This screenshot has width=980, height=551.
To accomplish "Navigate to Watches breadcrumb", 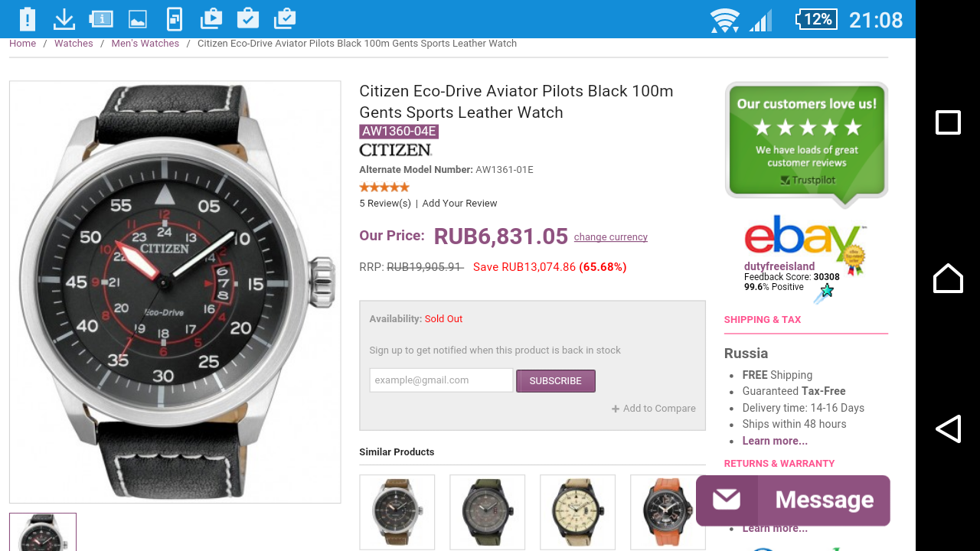I will pos(73,44).
